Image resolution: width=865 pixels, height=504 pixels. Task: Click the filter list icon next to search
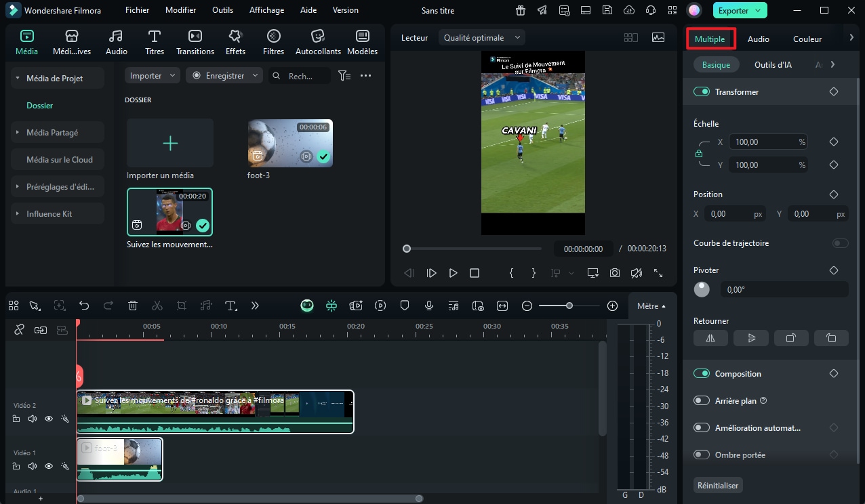click(x=344, y=76)
